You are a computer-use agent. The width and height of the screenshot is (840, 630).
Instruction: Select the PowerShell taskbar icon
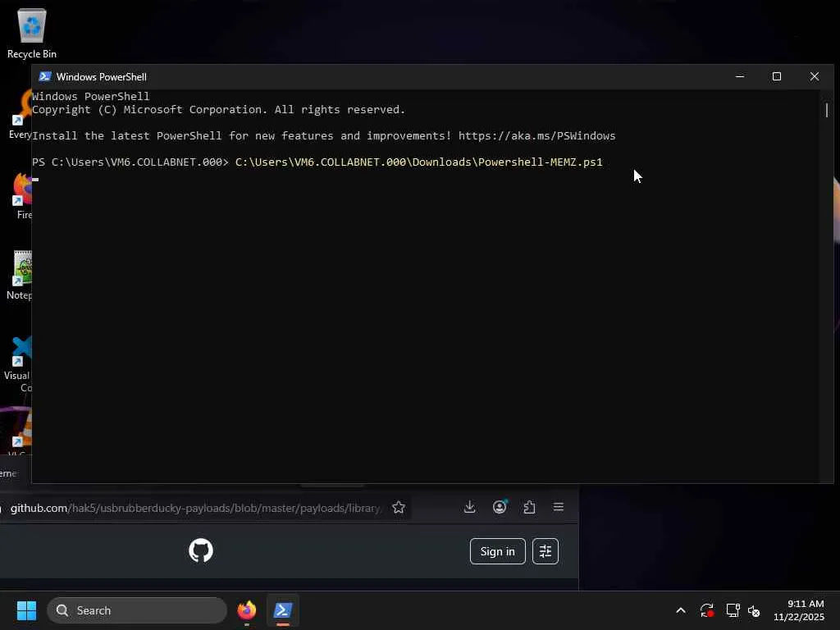click(x=283, y=610)
